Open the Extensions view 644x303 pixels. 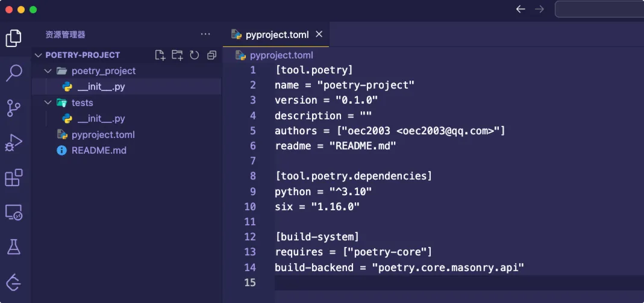point(14,178)
